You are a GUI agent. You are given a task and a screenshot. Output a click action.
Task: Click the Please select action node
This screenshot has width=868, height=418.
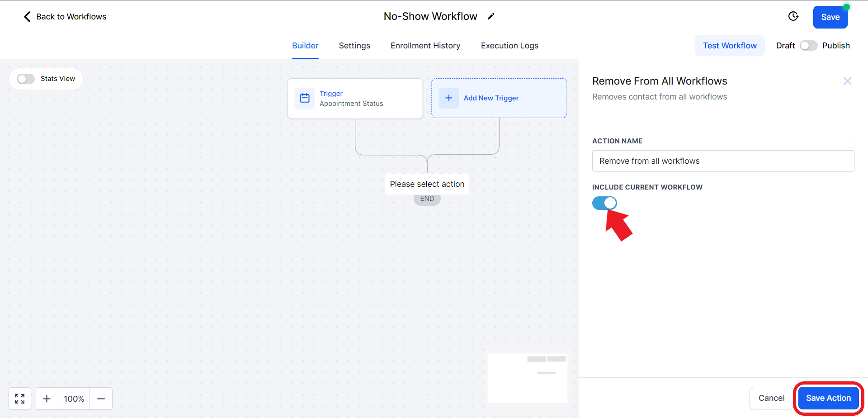pos(427,184)
